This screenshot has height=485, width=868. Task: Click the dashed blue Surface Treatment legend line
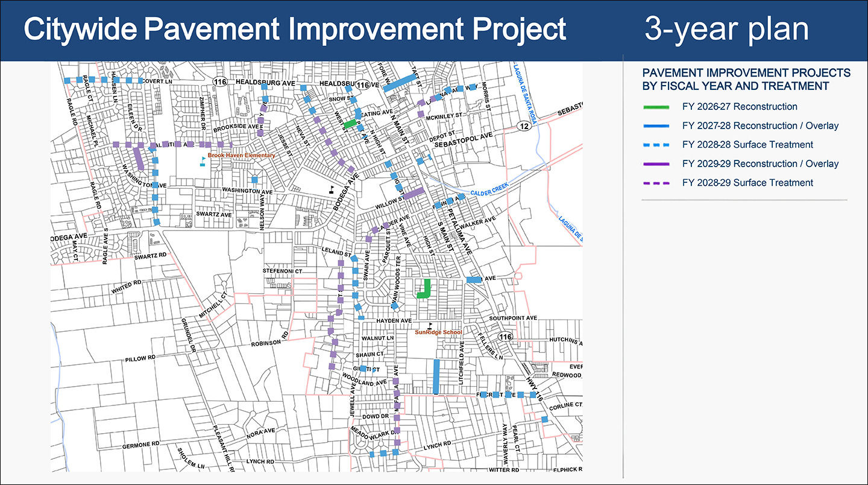[x=656, y=145]
